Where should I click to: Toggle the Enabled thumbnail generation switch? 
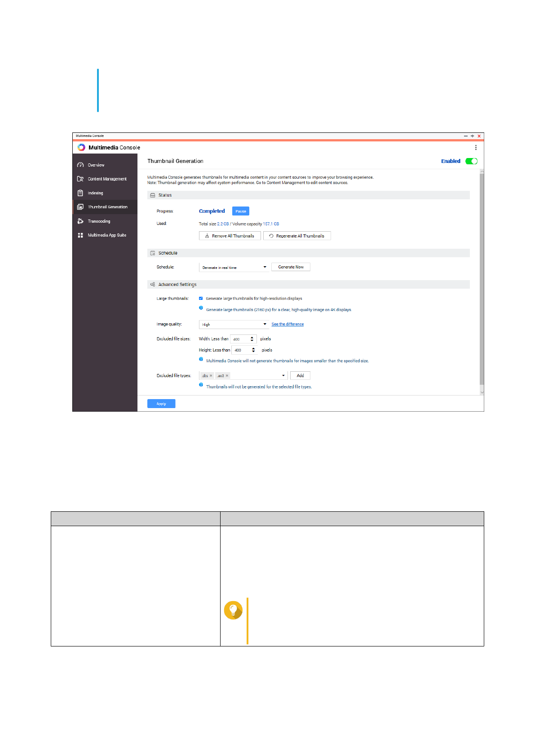point(471,161)
